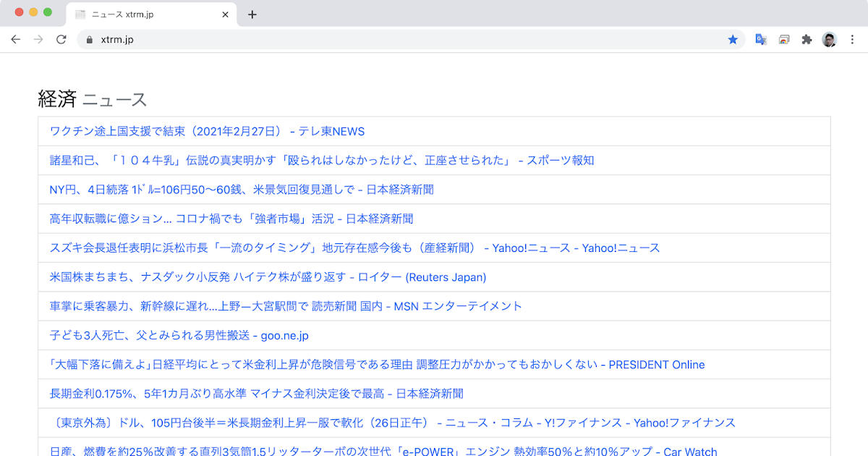Close the ニュース xtrm.jp tab

(x=225, y=14)
